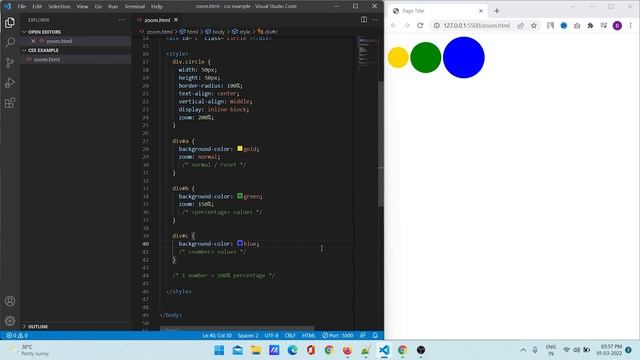Click Port 5500 Live Server status
This screenshot has width=640, height=360.
tap(338, 336)
